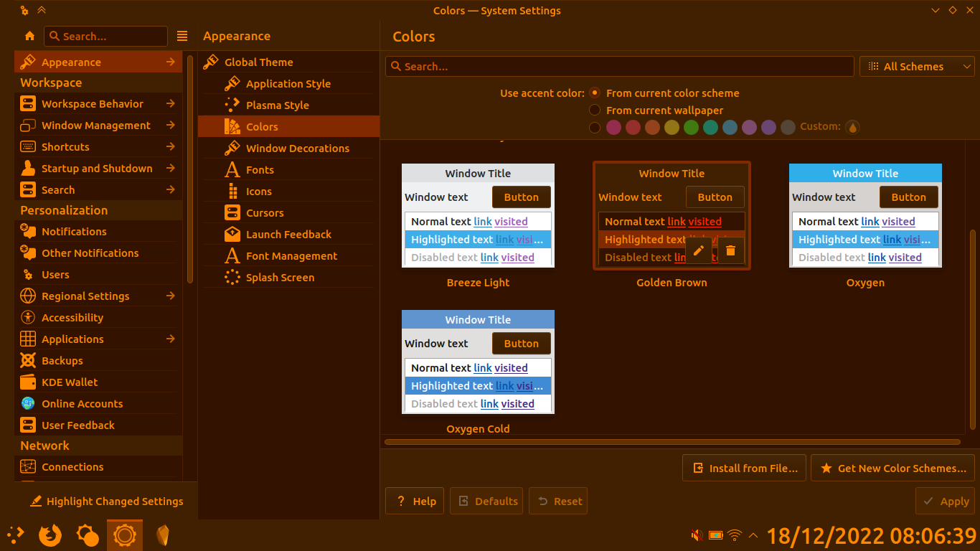The image size is (980, 551).
Task: Choose the green accent color swatch
Action: point(691,128)
